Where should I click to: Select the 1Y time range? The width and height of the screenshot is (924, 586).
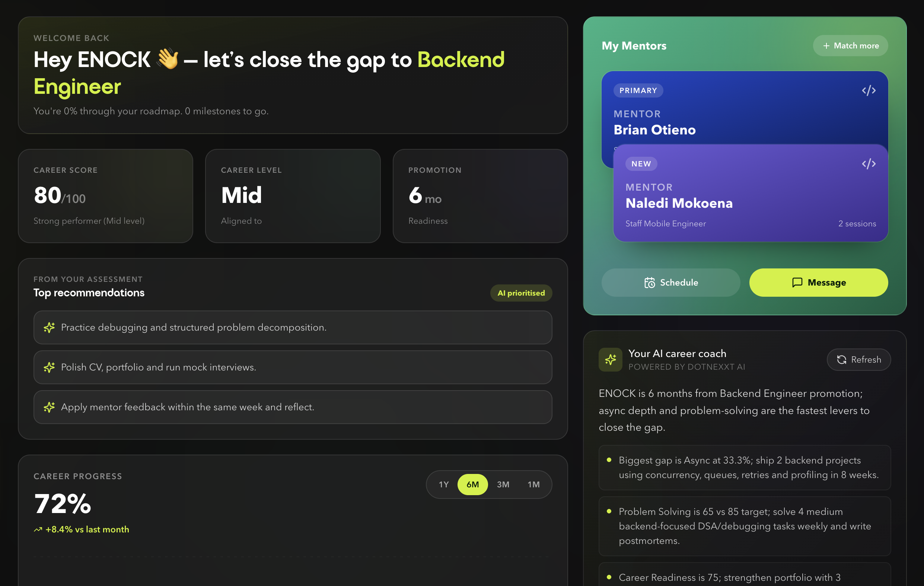pos(444,484)
